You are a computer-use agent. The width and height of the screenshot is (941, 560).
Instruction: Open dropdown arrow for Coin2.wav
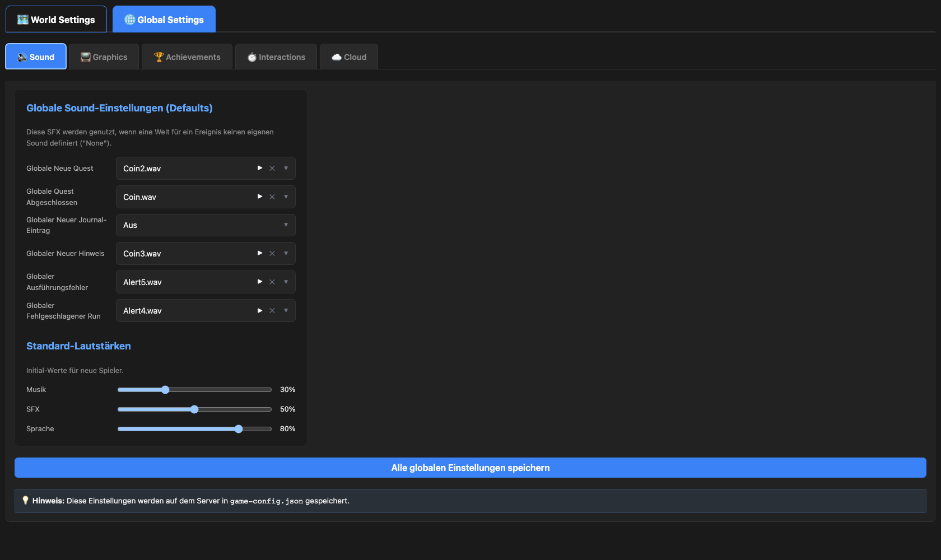pyautogui.click(x=286, y=168)
